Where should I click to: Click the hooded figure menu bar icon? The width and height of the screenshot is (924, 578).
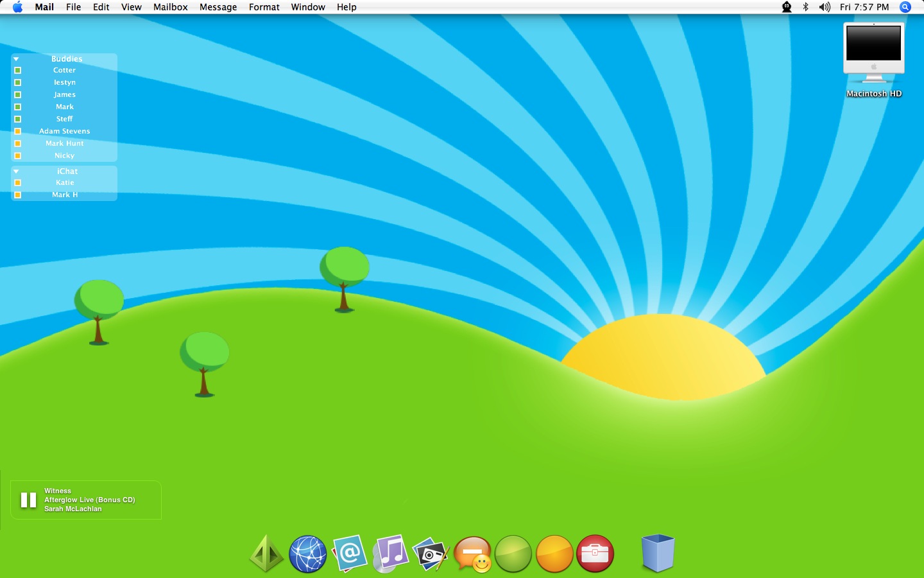point(787,7)
